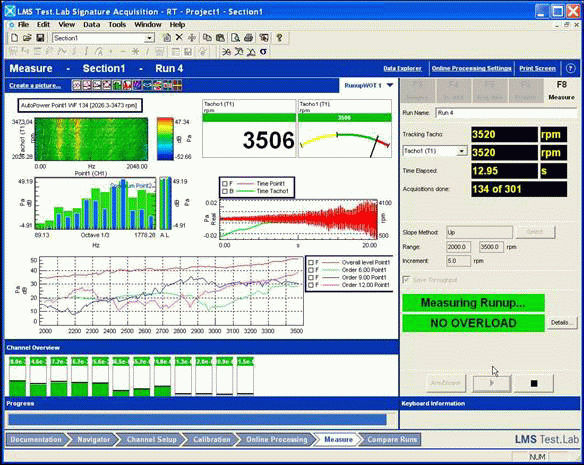Click the Range 3500.0 rpm field

coord(491,247)
